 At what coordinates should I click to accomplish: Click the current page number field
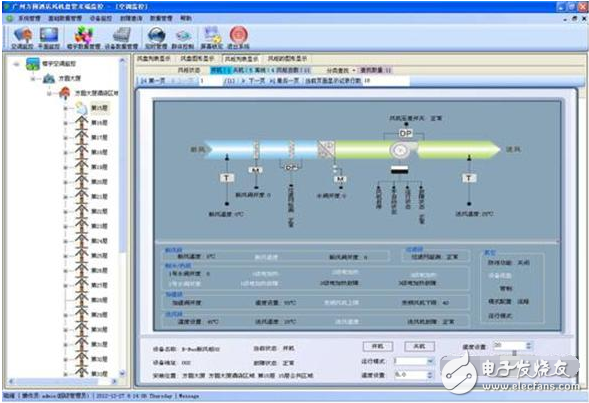point(211,80)
